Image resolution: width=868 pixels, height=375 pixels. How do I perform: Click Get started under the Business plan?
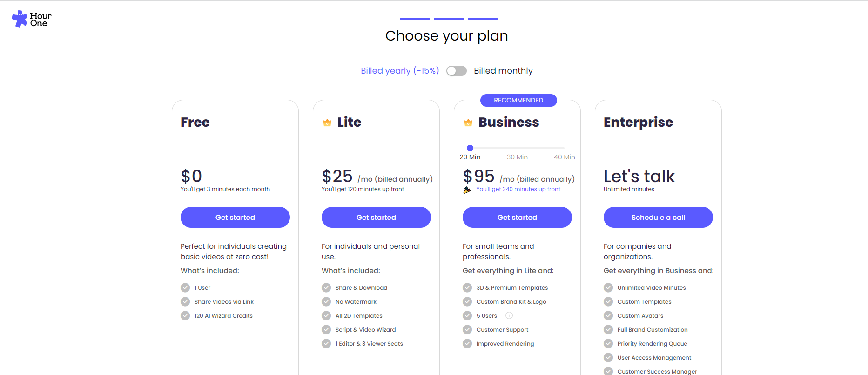(517, 218)
